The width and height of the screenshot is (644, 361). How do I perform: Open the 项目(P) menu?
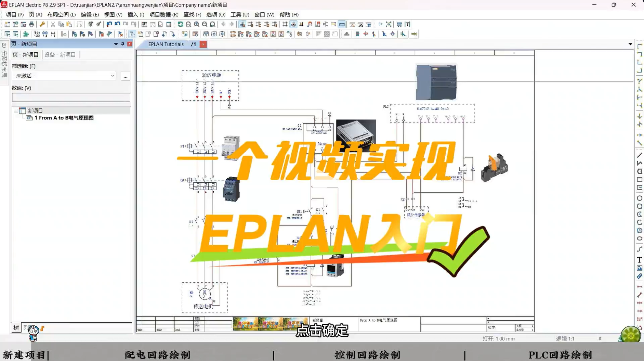point(15,14)
